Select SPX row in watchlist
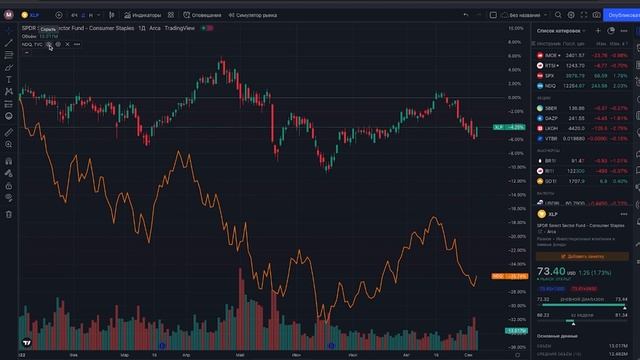 (x=582, y=76)
